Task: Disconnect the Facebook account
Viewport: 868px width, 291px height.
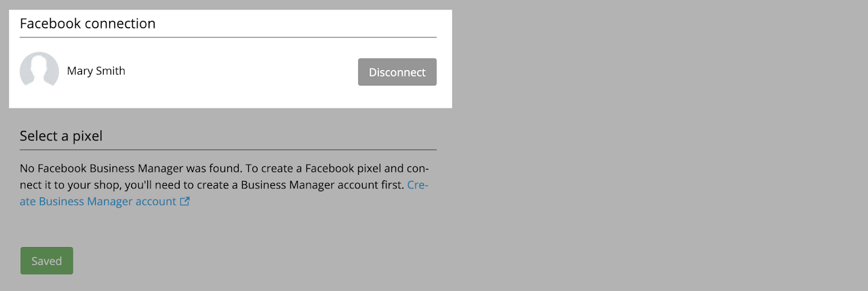Action: 397,72
